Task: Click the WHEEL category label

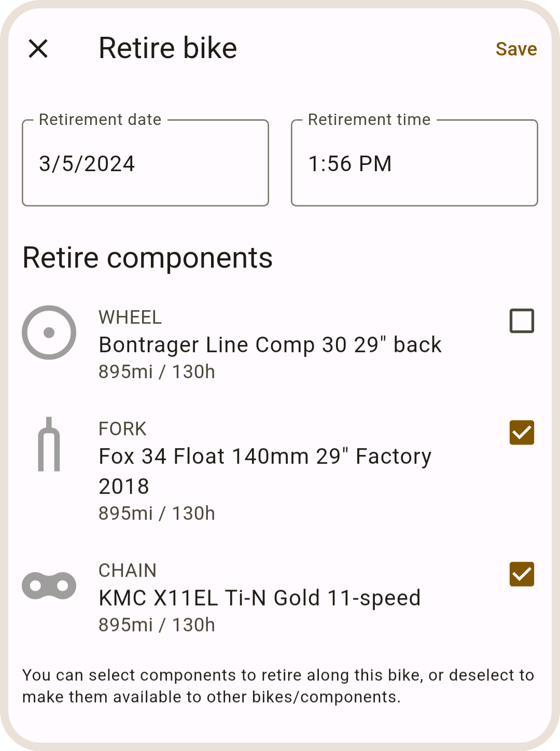Action: (x=130, y=317)
